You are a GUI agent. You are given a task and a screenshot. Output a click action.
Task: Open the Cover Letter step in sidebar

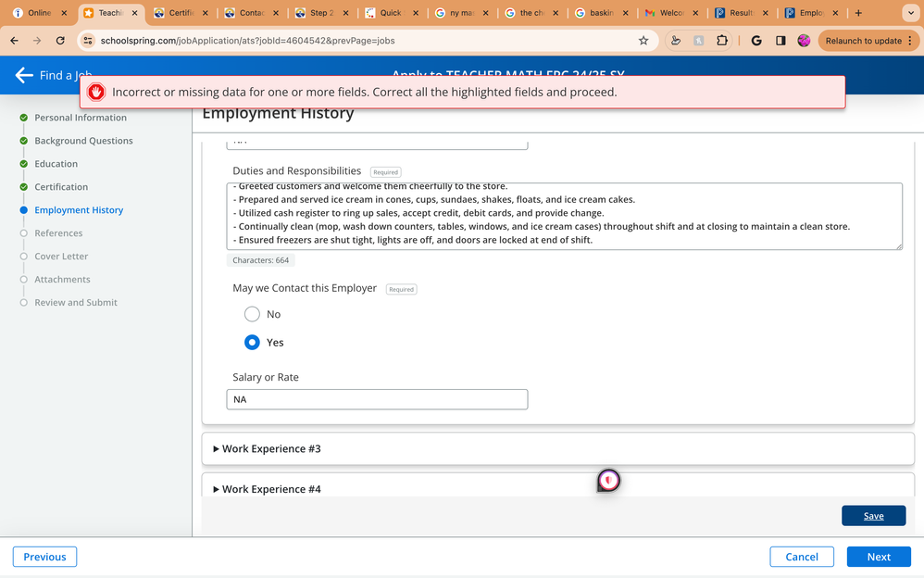(x=61, y=257)
